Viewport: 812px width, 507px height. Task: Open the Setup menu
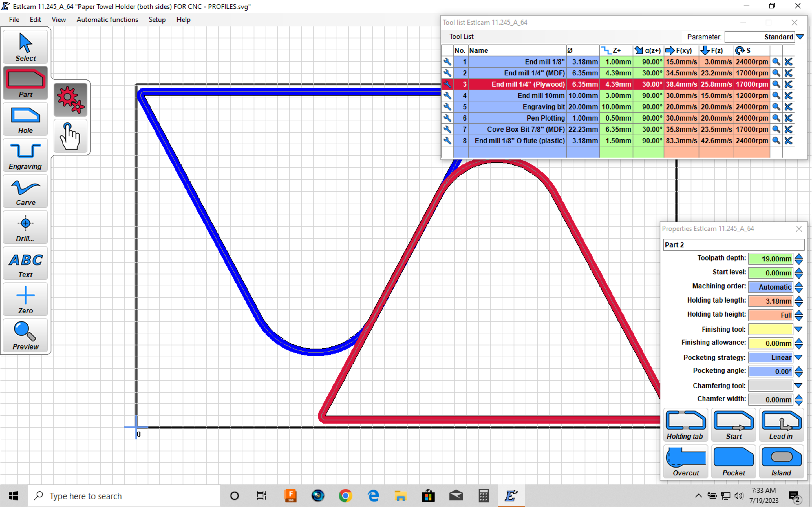[157, 19]
